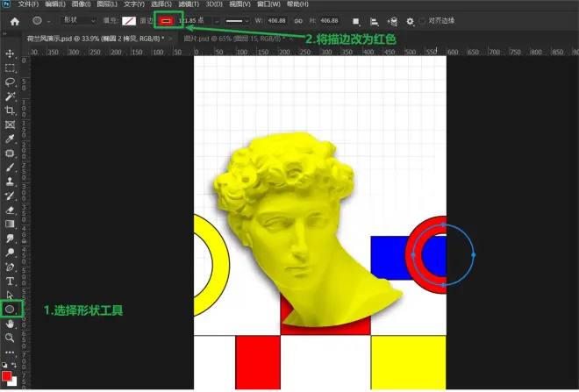This screenshot has width=579, height=392.
Task: Open the 文字(Y) menu
Action: [x=134, y=4]
